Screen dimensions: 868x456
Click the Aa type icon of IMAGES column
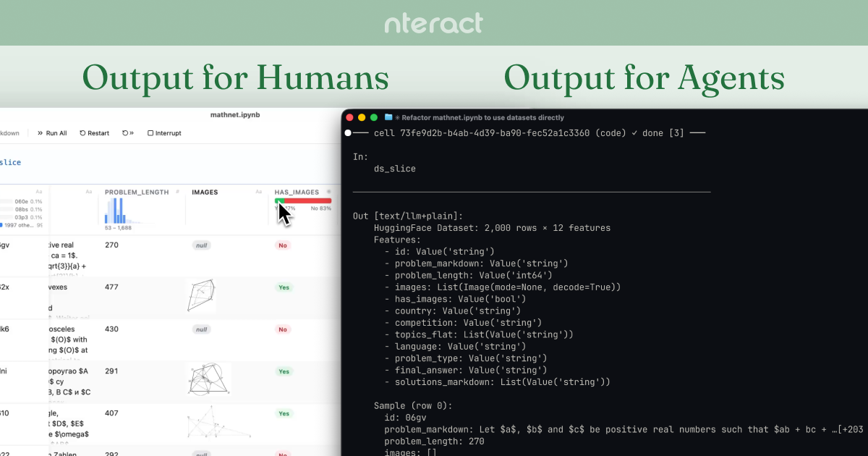click(x=259, y=193)
